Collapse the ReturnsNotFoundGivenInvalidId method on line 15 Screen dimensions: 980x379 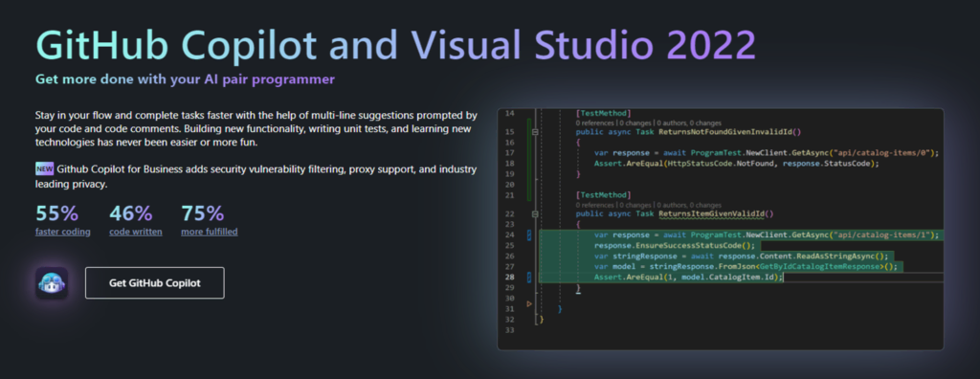(x=535, y=133)
